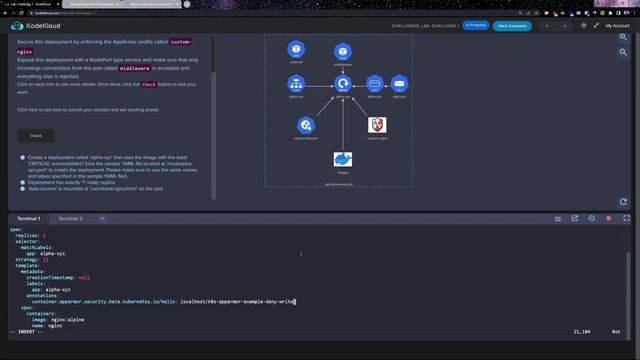Select the Lab Challenge 1 browser tab
Image resolution: width=640 pixels, height=360 pixels.
31,4
